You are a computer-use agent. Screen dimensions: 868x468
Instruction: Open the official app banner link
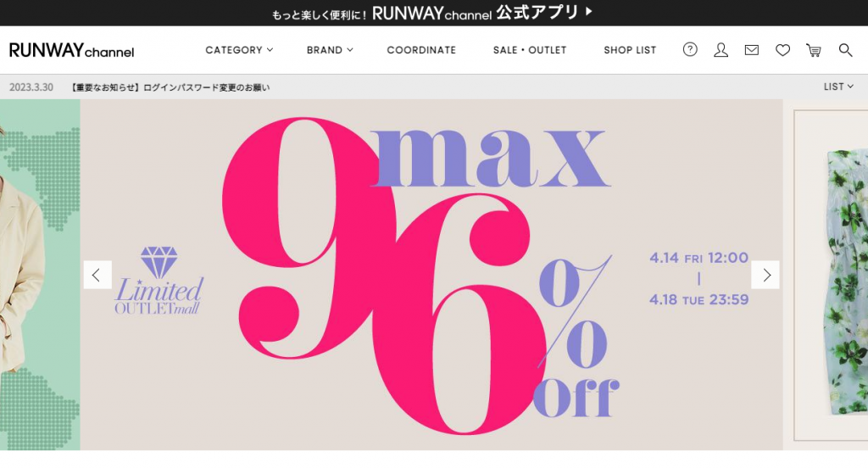pos(432,13)
